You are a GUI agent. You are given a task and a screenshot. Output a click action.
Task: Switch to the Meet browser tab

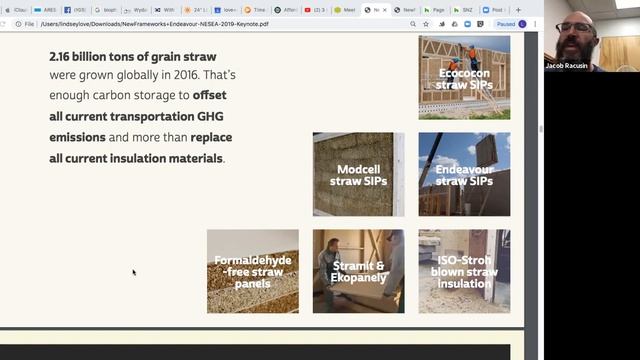pos(345,10)
